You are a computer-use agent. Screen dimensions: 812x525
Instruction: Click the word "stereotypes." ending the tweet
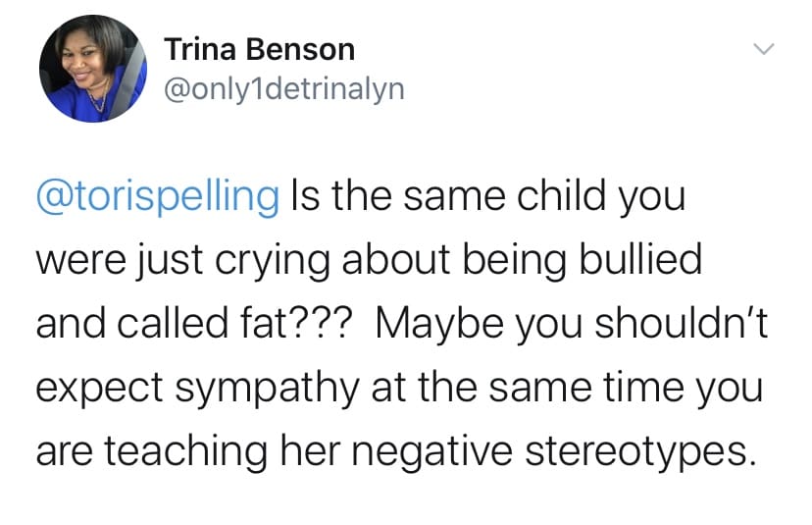pyautogui.click(x=637, y=451)
